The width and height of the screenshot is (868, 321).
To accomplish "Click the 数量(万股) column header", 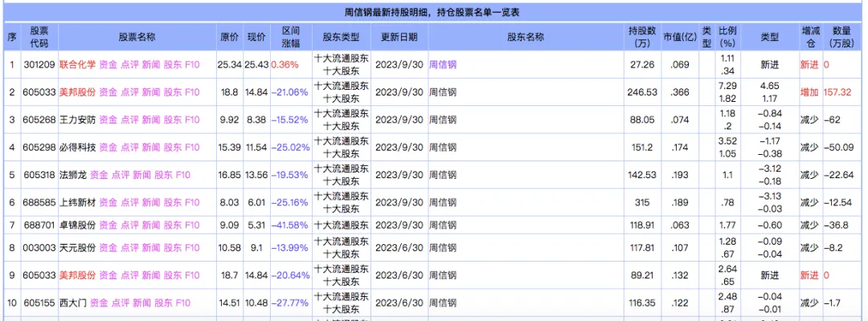I will (844, 37).
